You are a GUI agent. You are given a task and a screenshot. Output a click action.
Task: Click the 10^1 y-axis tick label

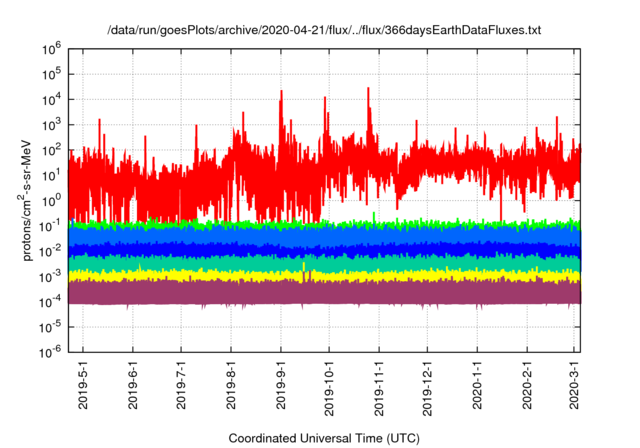tap(51, 176)
